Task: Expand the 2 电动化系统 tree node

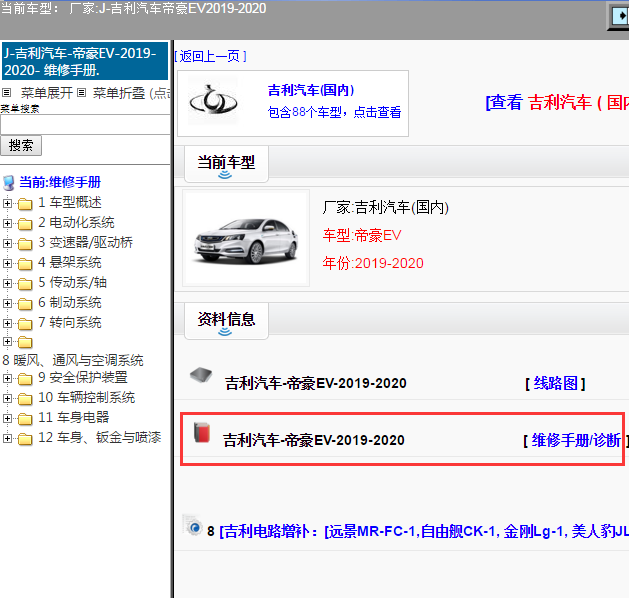Action: coord(7,223)
